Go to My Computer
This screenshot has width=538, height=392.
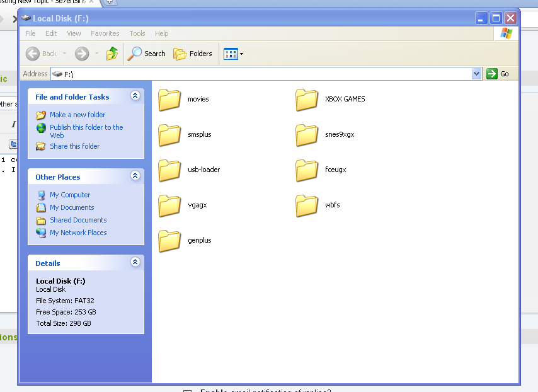[x=70, y=195]
